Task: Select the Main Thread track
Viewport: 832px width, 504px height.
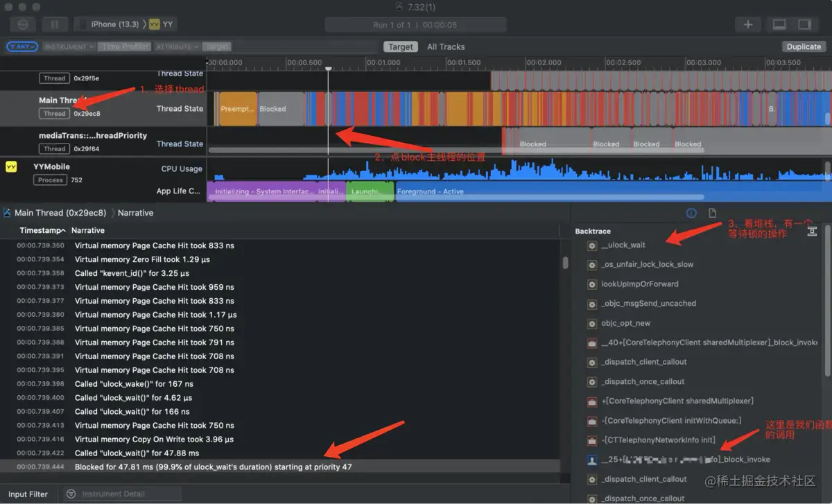Action: [104, 108]
